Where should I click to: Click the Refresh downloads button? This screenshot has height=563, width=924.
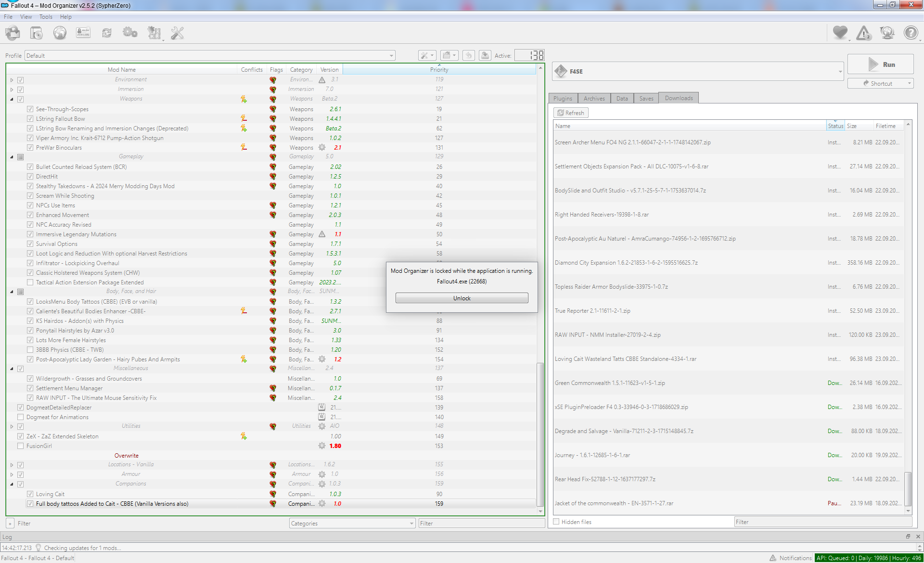pos(571,113)
